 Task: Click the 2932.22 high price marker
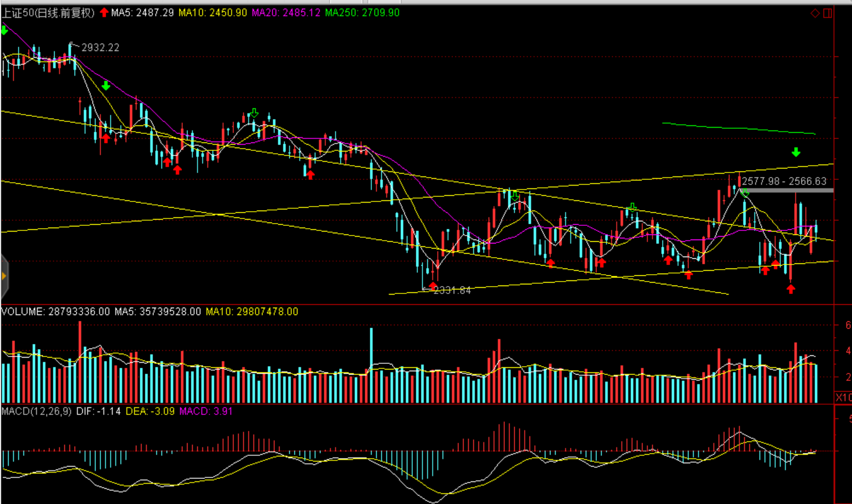[x=100, y=48]
